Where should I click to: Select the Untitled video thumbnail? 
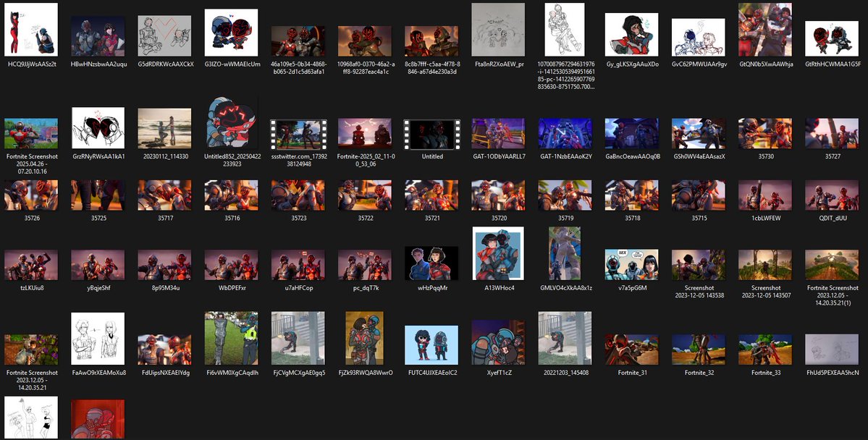click(x=431, y=135)
